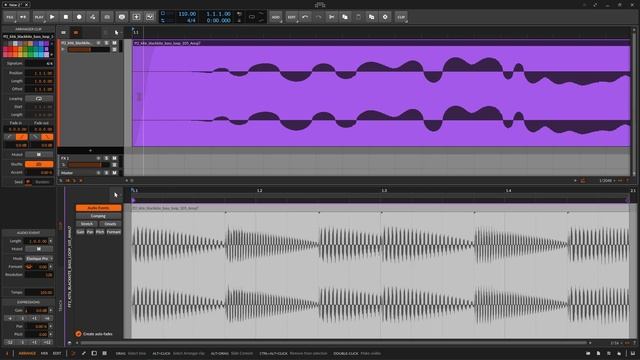This screenshot has width=640, height=360.
Task: Click the Paste clipboard icon in the toolbar
Action: point(358,17)
